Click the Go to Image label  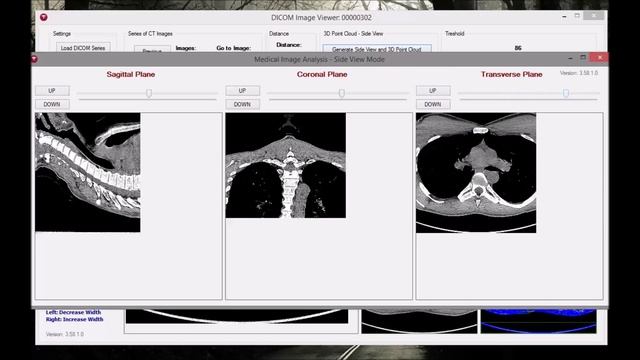point(233,48)
